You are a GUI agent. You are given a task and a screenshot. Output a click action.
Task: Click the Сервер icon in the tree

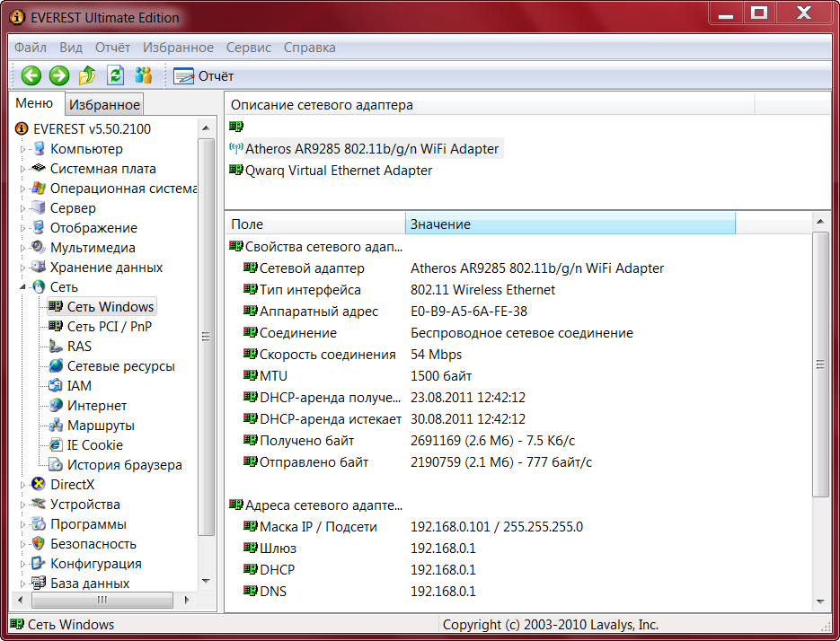[39, 207]
